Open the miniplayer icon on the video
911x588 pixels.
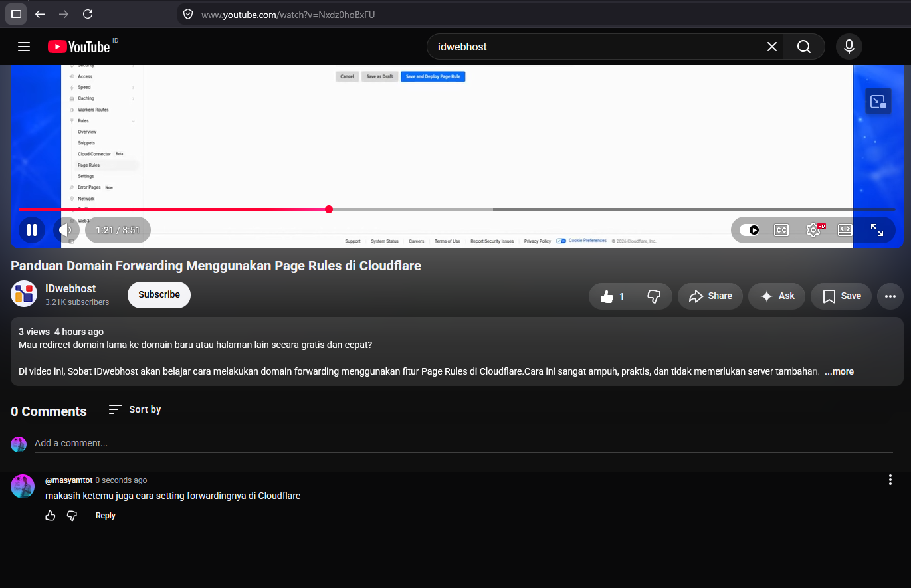point(878,101)
